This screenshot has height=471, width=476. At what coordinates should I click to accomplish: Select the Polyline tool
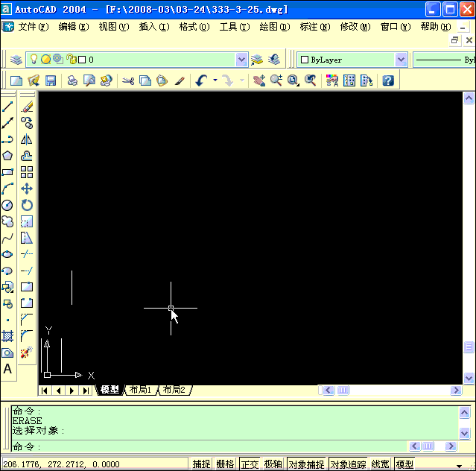(x=7, y=139)
